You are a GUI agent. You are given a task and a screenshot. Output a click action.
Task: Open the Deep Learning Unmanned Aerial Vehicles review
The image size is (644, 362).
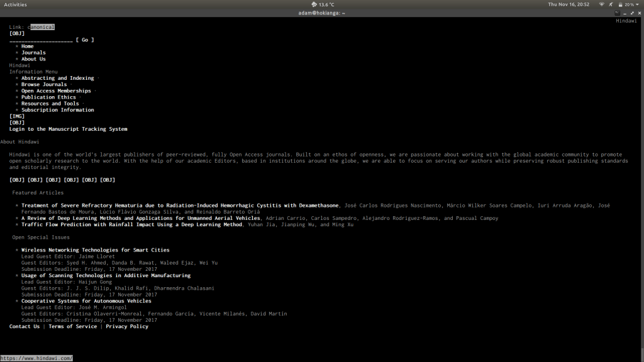pyautogui.click(x=140, y=218)
